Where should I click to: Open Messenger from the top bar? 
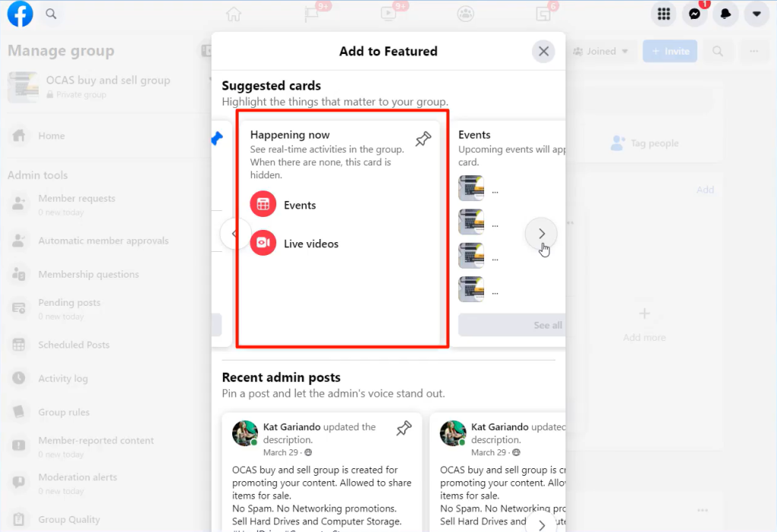click(x=694, y=14)
